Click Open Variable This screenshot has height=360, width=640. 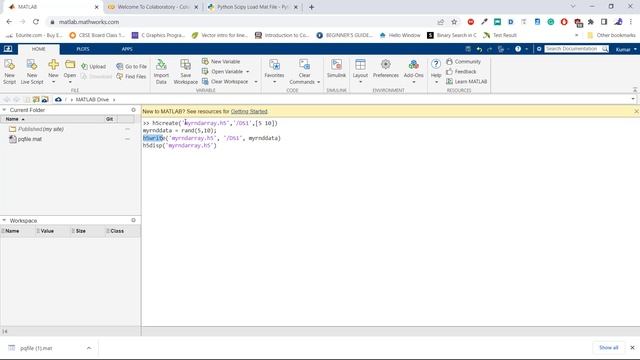(222, 71)
